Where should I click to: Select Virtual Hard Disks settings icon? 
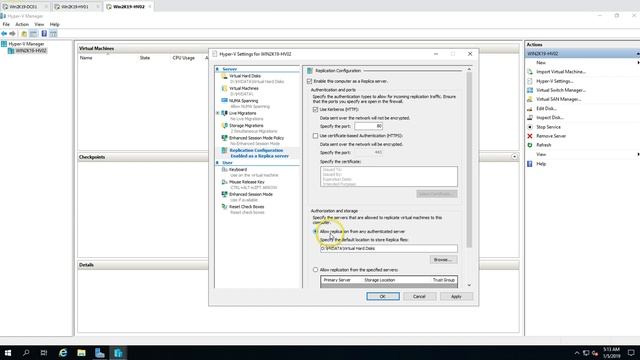click(x=224, y=76)
